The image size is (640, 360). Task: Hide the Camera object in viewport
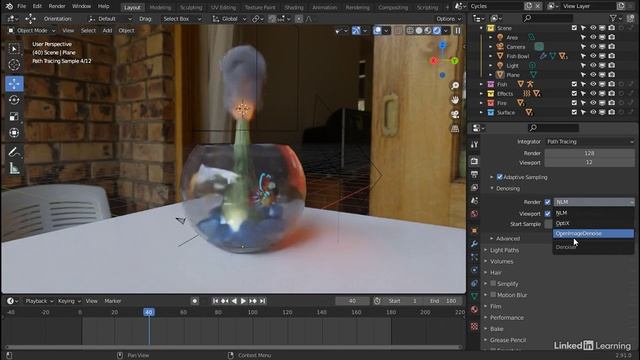(x=593, y=47)
